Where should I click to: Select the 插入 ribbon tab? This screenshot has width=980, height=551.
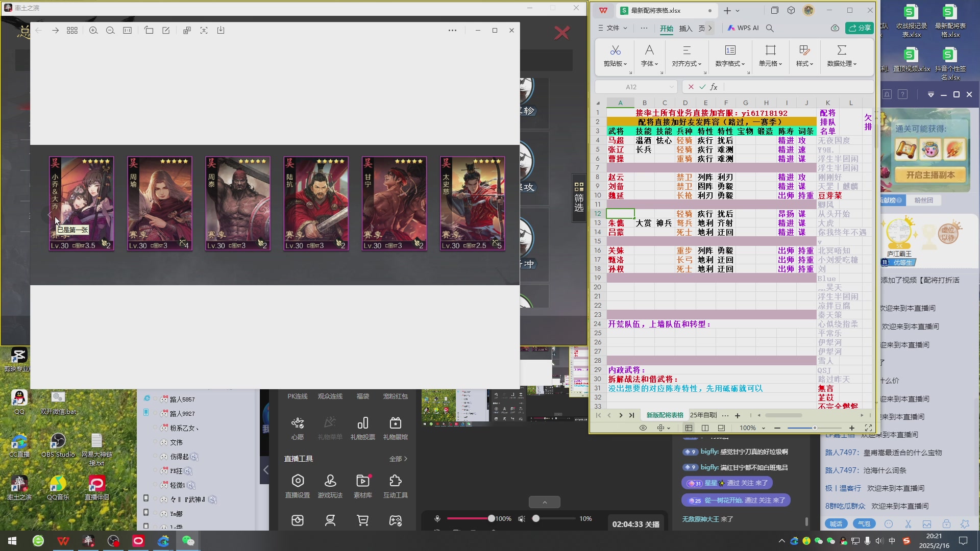tap(685, 29)
